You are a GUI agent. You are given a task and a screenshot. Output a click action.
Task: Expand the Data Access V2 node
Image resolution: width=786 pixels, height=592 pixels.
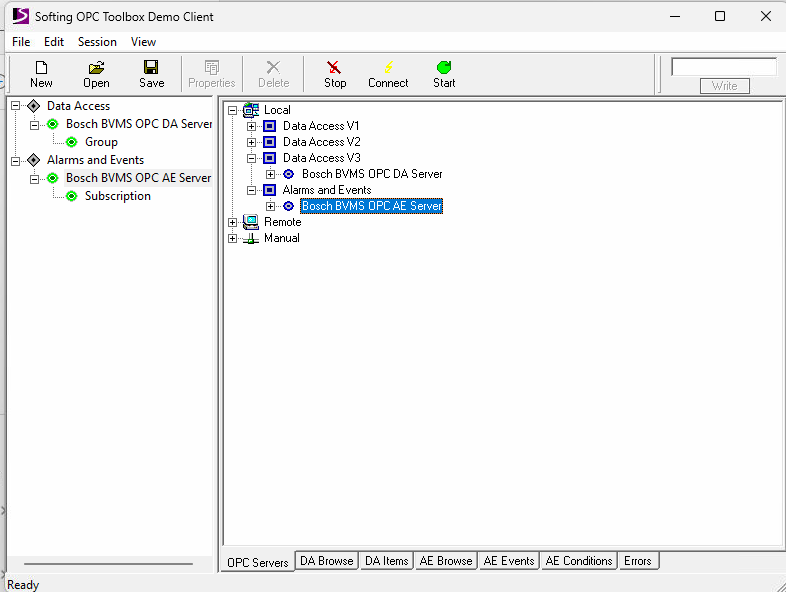[251, 142]
